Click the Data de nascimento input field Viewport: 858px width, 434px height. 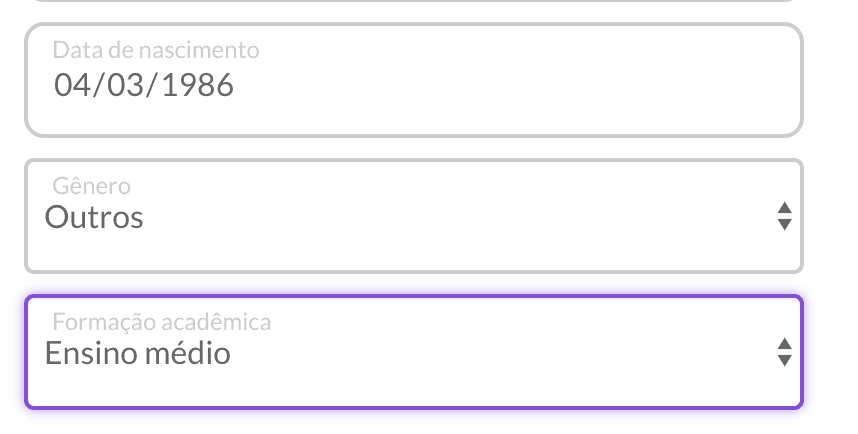point(413,80)
